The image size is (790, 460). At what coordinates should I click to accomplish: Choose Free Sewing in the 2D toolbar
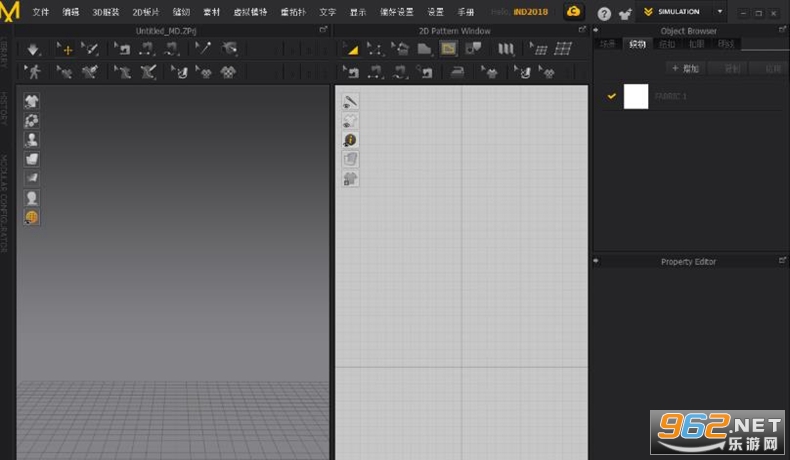400,73
